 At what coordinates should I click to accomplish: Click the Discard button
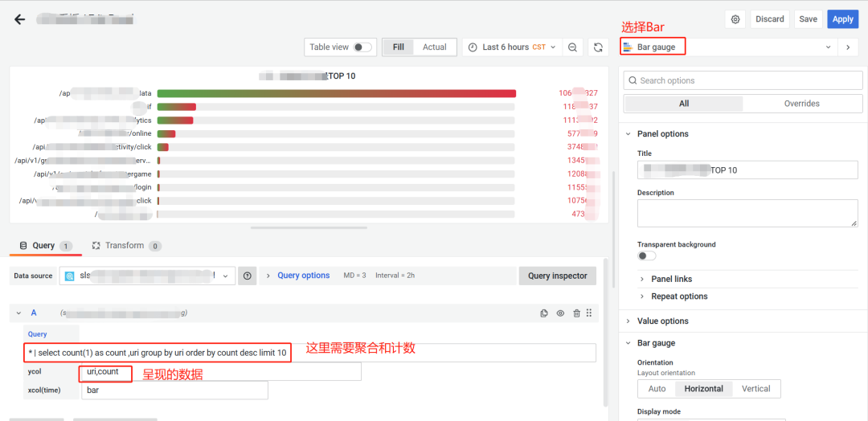pos(770,18)
